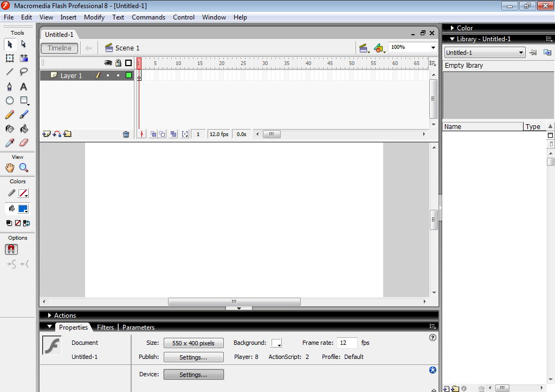Click the Center Frame icon in timeline
Screen dimensions: 555x392
(x=141, y=134)
